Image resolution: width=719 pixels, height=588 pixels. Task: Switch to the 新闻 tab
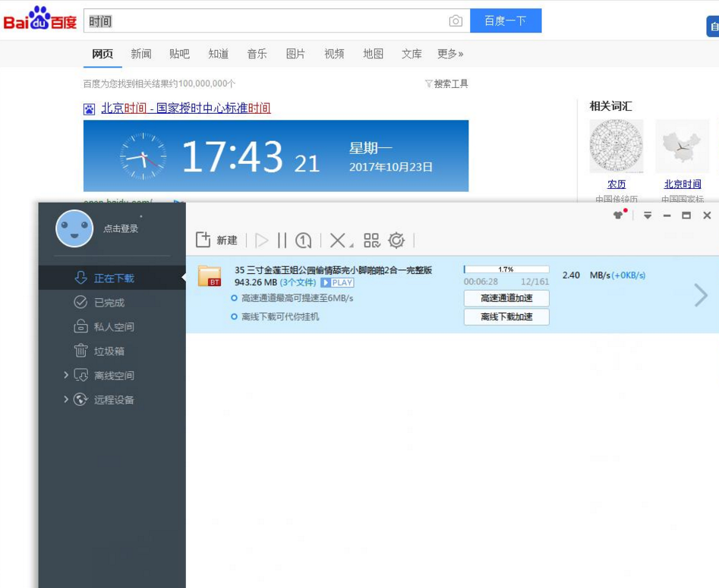point(140,54)
